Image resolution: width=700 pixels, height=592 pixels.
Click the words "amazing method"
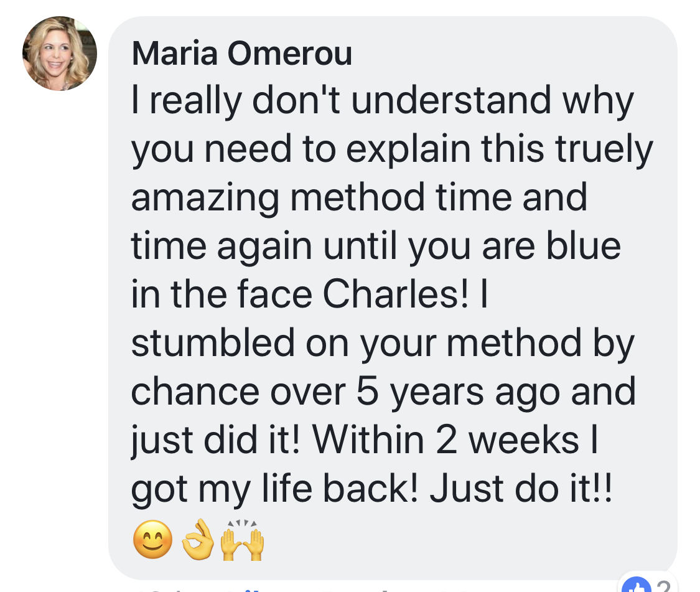pos(278,198)
